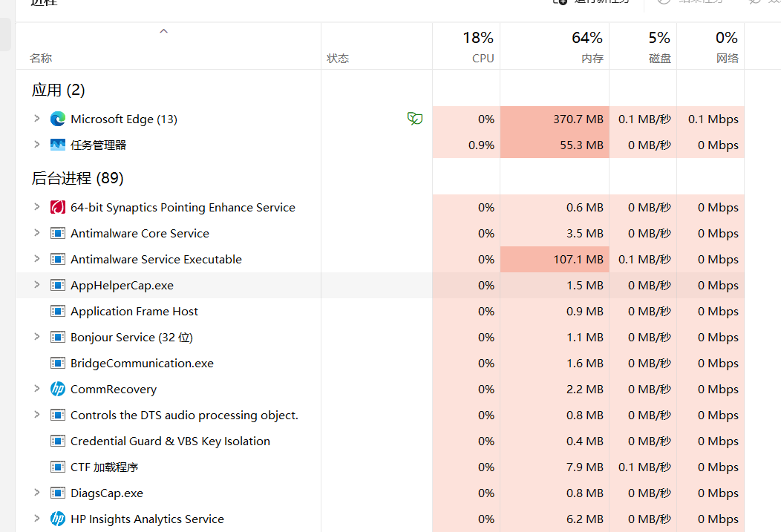Select the Credential Guard & VBS Key Isolation name
Screen dimensions: 781x532
coord(170,441)
